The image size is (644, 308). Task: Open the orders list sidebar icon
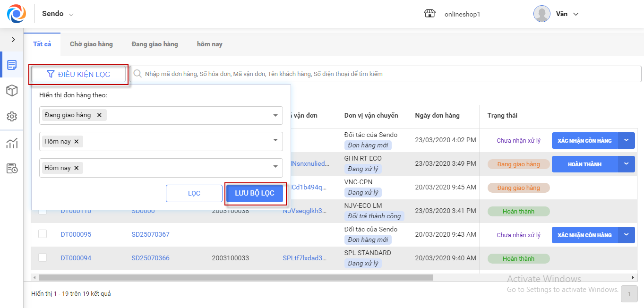[12, 65]
